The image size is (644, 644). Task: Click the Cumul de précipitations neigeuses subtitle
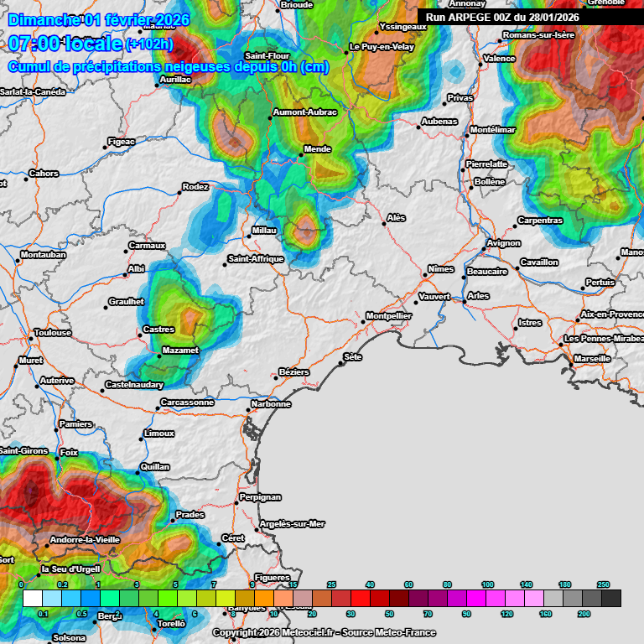pos(168,66)
